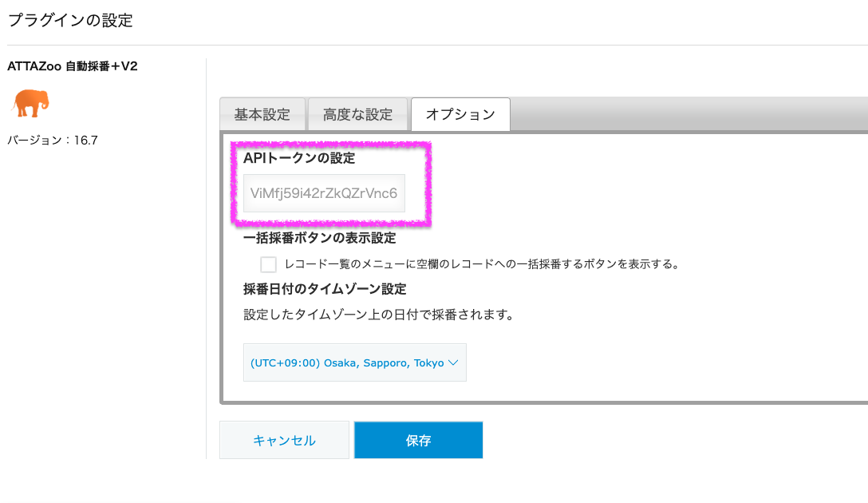Click the プラグインの設定 page heading
The image size is (868, 503).
(x=69, y=20)
